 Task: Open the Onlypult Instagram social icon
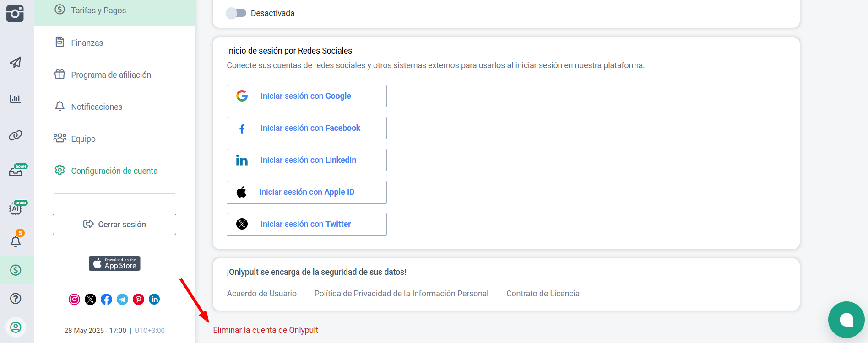pyautogui.click(x=74, y=299)
